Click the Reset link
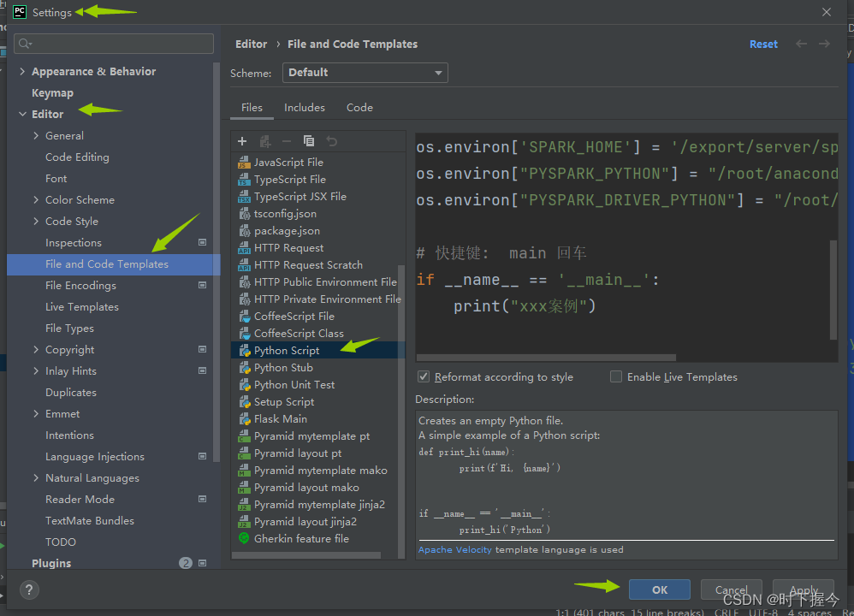 click(x=763, y=44)
